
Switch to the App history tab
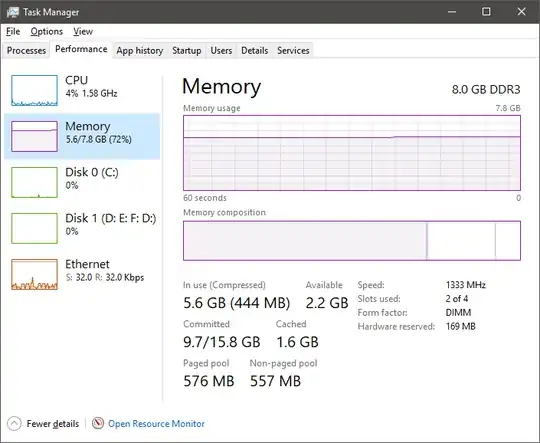point(139,50)
